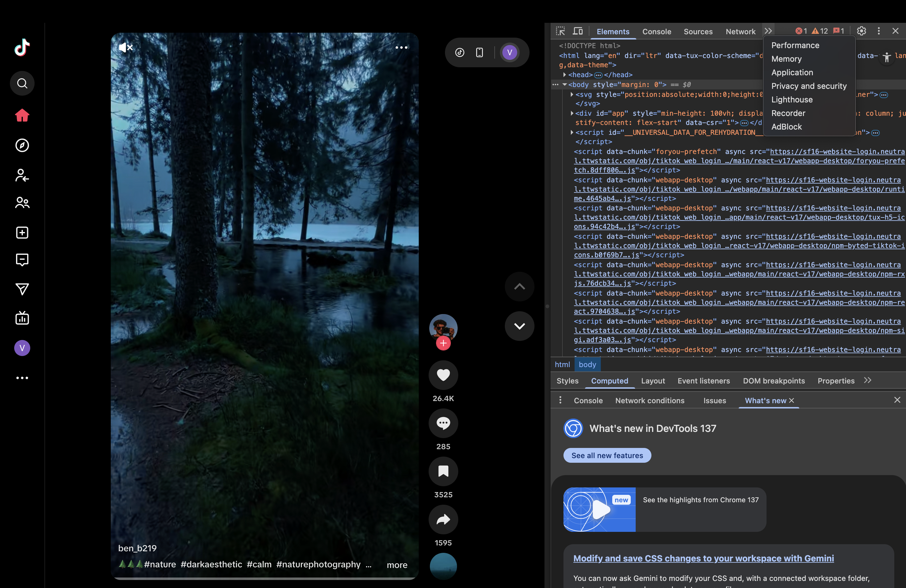Share the video with arrow icon
906x588 pixels.
443,520
